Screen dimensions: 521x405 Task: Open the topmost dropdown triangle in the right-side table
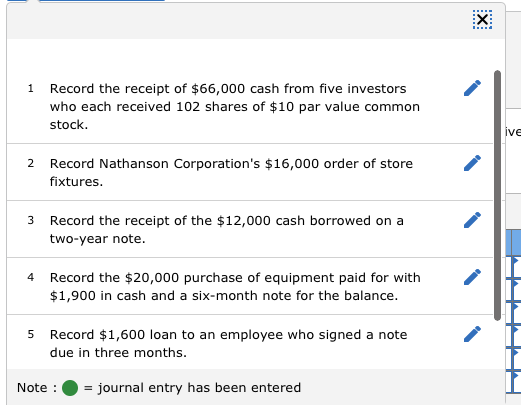pyautogui.click(x=516, y=260)
